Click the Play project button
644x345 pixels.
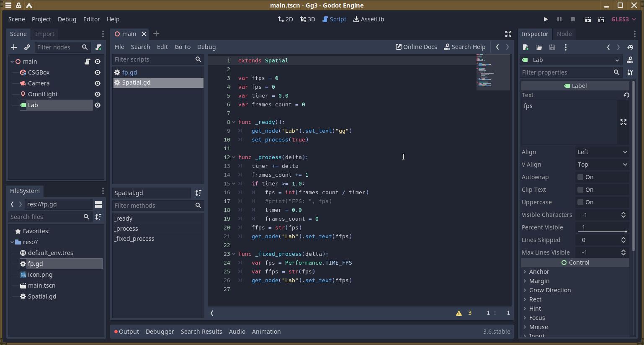545,19
